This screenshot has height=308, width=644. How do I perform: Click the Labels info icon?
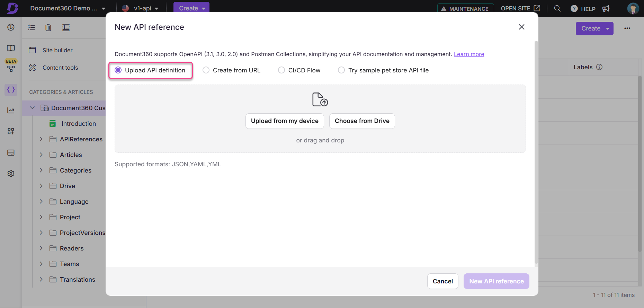(x=599, y=67)
